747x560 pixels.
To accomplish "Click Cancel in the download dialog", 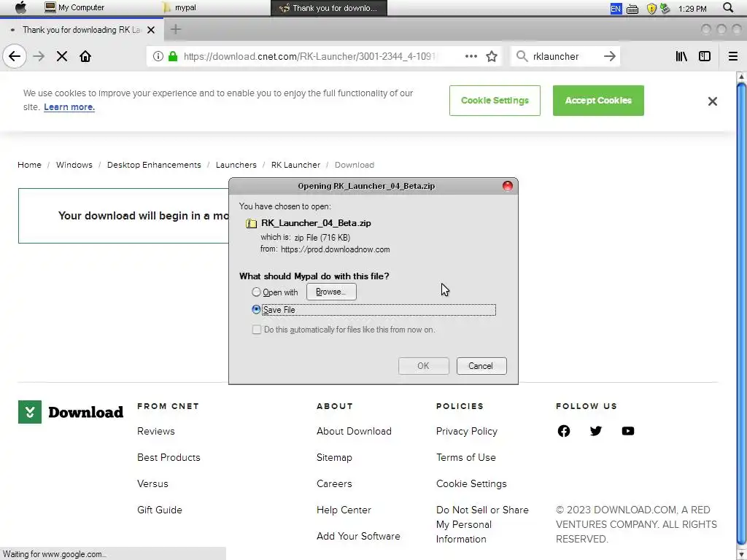I will pos(481,366).
